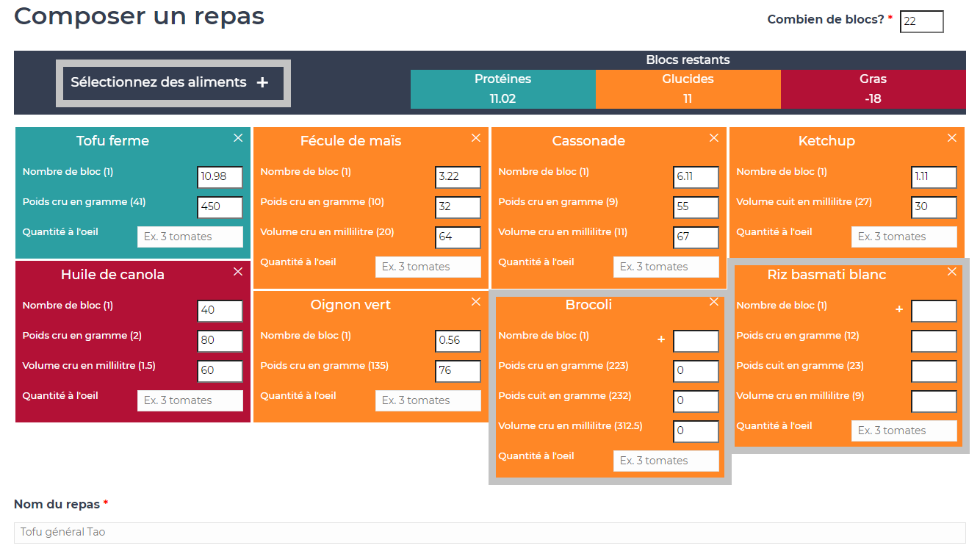The width and height of the screenshot is (980, 551).
Task: Select the Protéines remaining blocks tile
Action: (502, 89)
